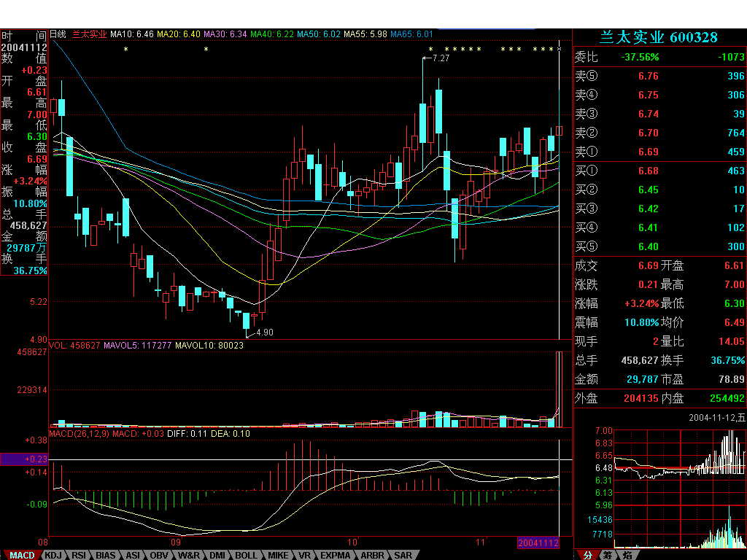Click the VOL: 458627 label
Image resolution: width=747 pixels, height=560 pixels.
(74, 345)
